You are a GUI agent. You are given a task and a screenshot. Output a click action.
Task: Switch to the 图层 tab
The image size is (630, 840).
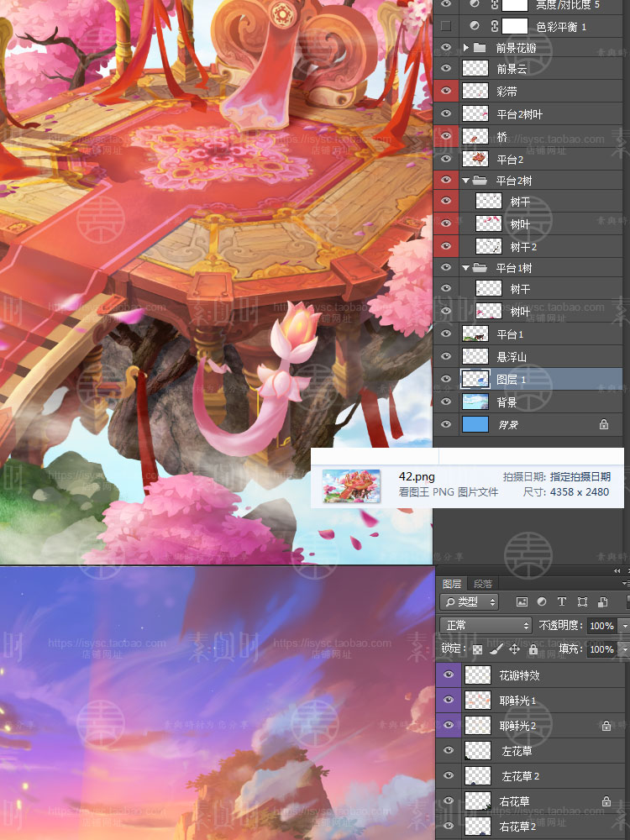(452, 584)
